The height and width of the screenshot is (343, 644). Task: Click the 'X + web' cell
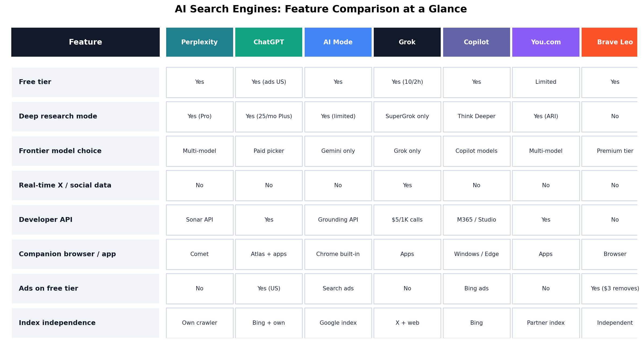pyautogui.click(x=407, y=323)
